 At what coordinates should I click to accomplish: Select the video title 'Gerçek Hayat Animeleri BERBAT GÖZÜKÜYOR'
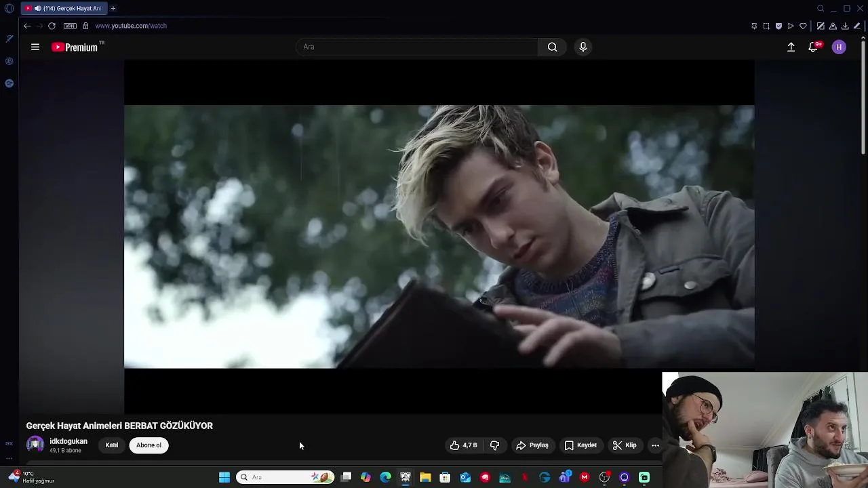coord(119,426)
